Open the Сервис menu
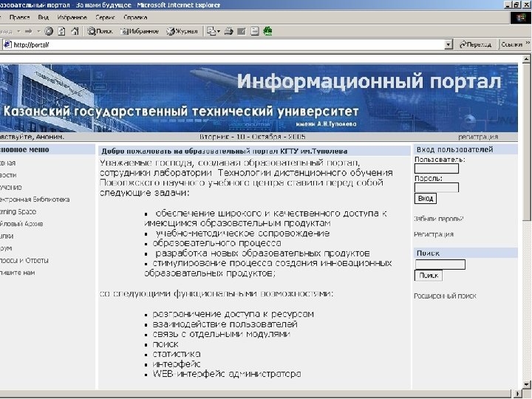The image size is (532, 399). pos(105,17)
